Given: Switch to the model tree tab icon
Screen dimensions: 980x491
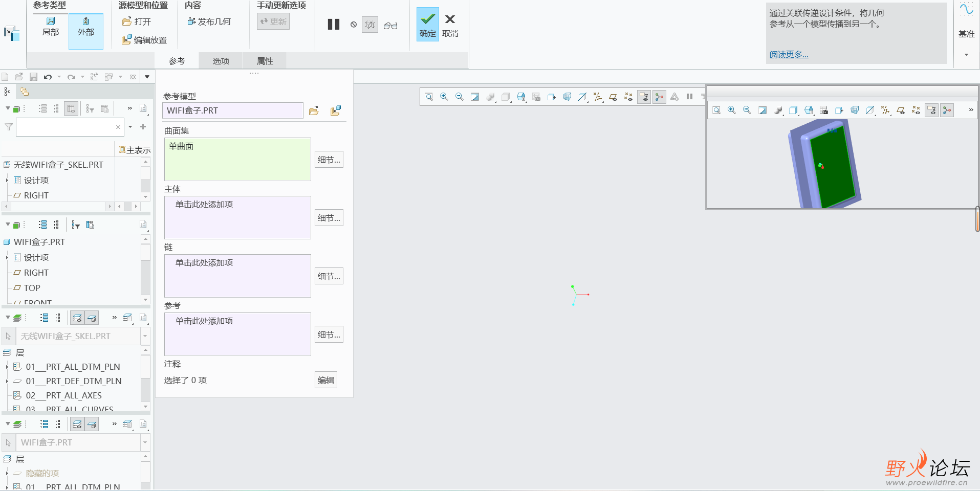Looking at the screenshot, I should pyautogui.click(x=7, y=92).
